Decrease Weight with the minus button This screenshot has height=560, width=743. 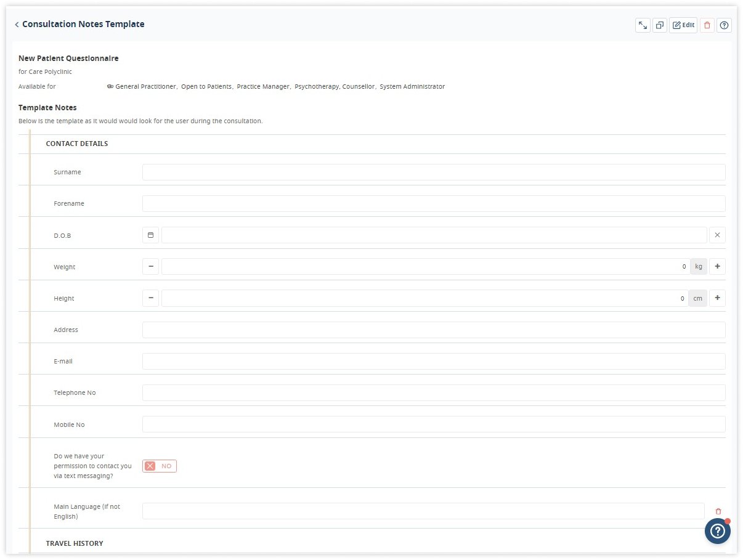150,267
